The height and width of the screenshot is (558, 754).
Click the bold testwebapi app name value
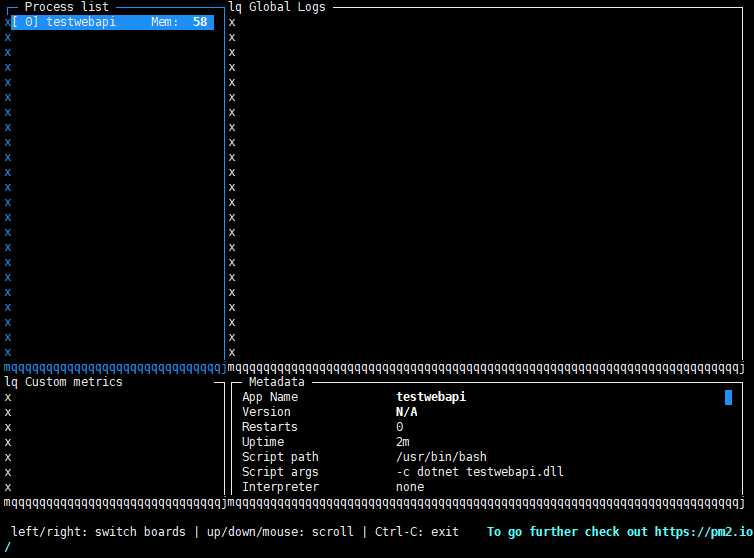click(x=431, y=397)
